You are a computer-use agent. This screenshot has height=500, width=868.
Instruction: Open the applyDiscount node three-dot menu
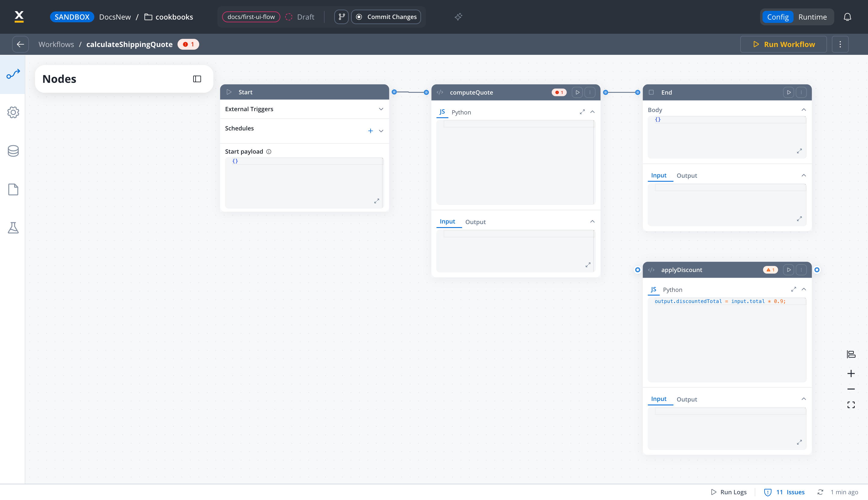click(x=801, y=270)
